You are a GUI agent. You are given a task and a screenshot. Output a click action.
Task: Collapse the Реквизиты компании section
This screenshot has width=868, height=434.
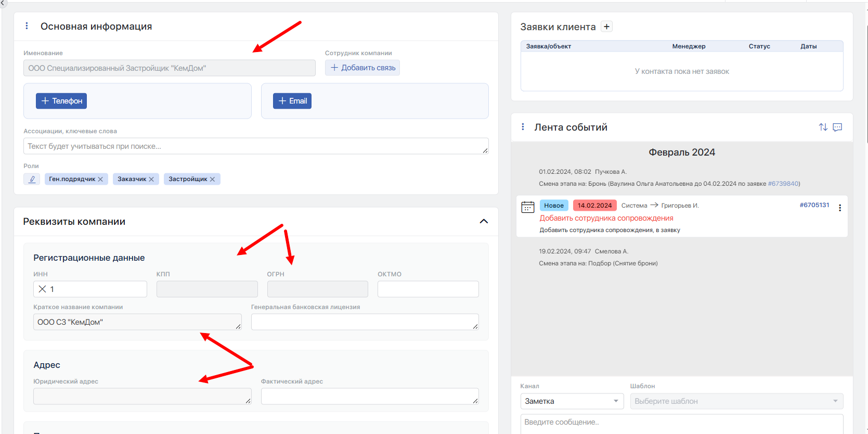click(484, 221)
